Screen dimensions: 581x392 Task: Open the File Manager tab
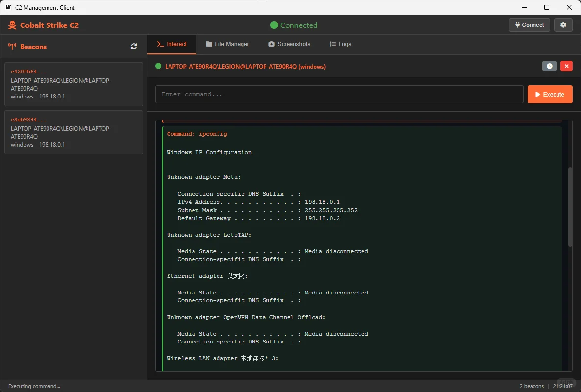point(227,44)
